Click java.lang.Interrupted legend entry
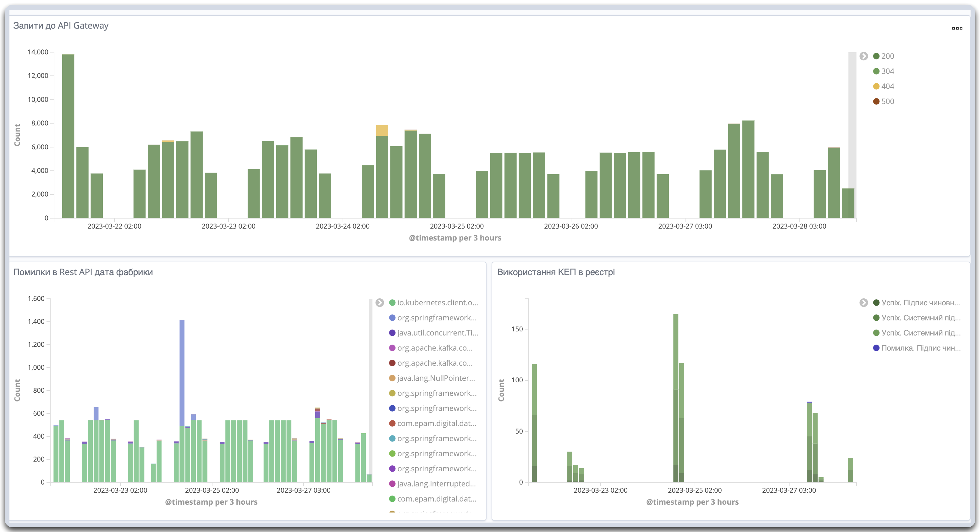This screenshot has height=532, width=980. coord(436,484)
